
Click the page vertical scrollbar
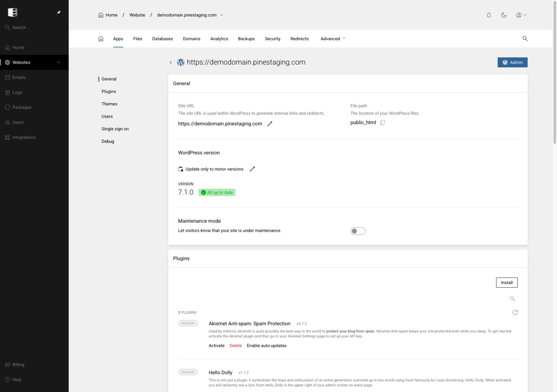pyautogui.click(x=554, y=72)
